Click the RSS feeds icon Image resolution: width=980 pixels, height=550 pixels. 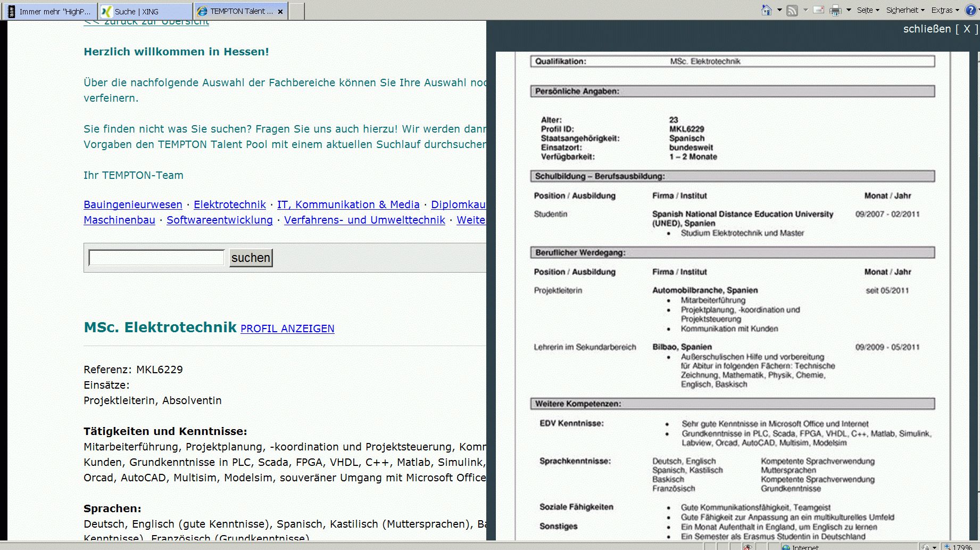click(x=792, y=10)
